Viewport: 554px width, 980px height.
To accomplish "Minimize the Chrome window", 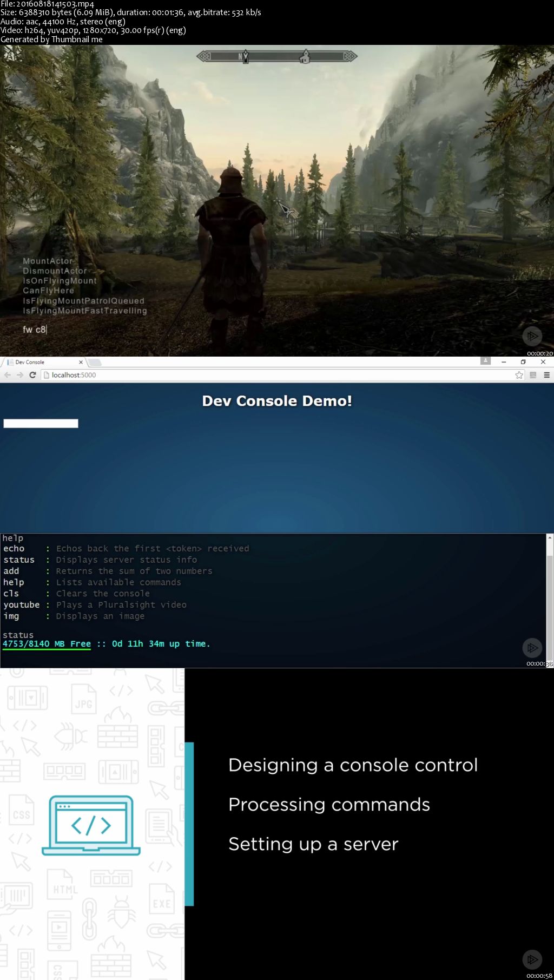I will pyautogui.click(x=504, y=361).
